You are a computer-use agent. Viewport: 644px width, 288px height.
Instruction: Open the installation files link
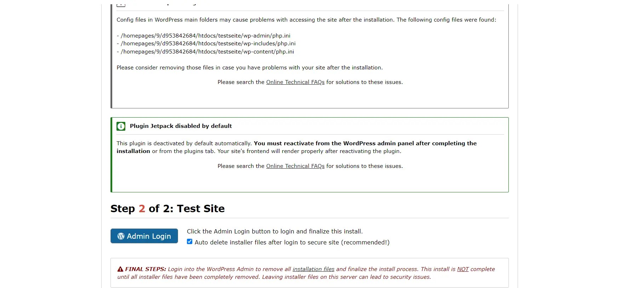click(x=313, y=269)
